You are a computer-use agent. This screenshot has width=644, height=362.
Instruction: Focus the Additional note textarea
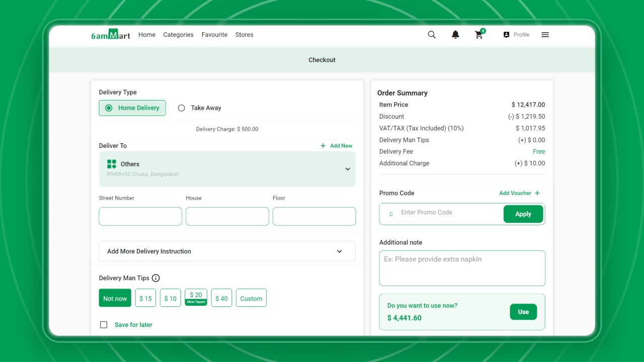coord(462,268)
